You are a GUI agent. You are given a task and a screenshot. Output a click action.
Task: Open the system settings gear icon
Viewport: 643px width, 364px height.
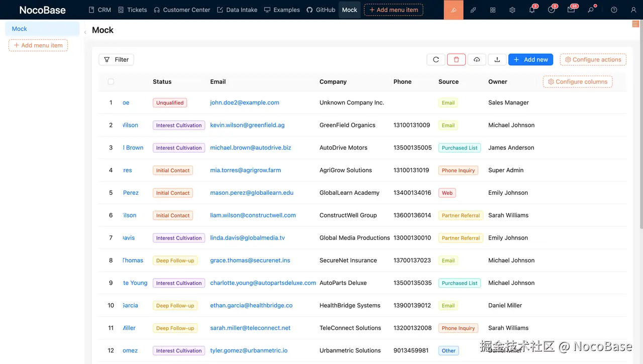point(512,10)
